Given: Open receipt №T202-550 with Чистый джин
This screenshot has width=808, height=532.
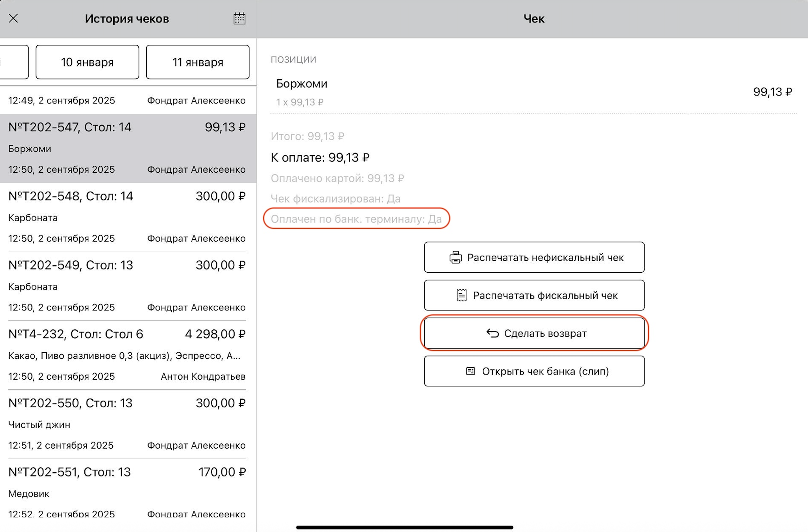Looking at the screenshot, I should (127, 424).
